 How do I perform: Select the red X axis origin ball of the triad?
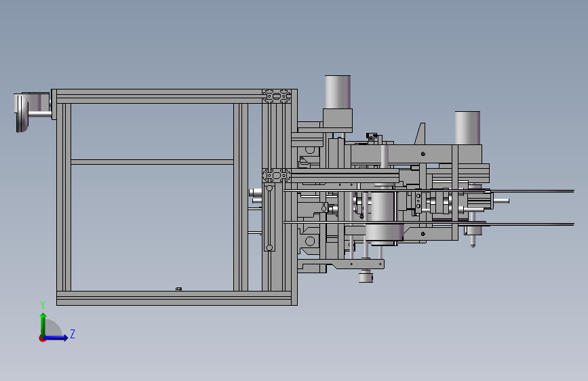tap(42, 338)
